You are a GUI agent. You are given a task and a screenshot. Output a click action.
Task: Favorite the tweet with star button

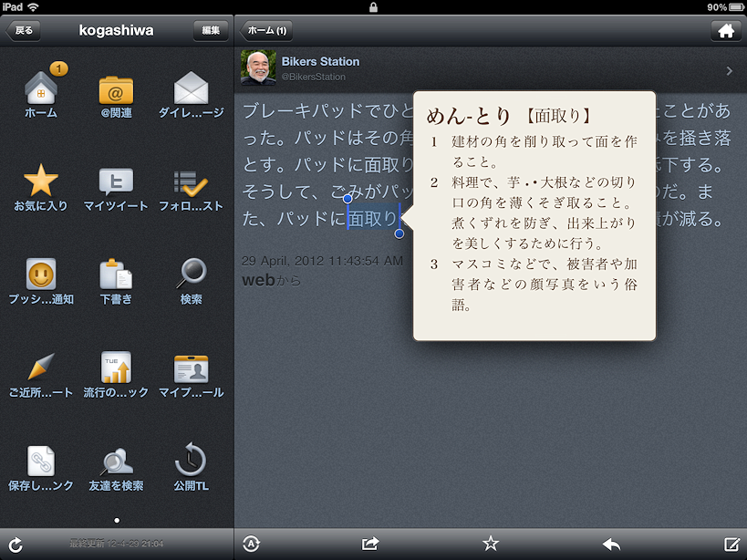pyautogui.click(x=491, y=544)
